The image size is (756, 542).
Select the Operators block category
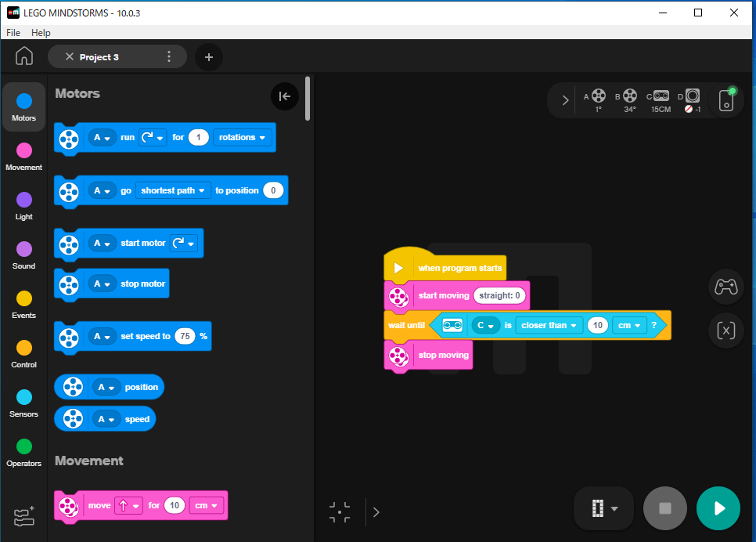(x=23, y=453)
